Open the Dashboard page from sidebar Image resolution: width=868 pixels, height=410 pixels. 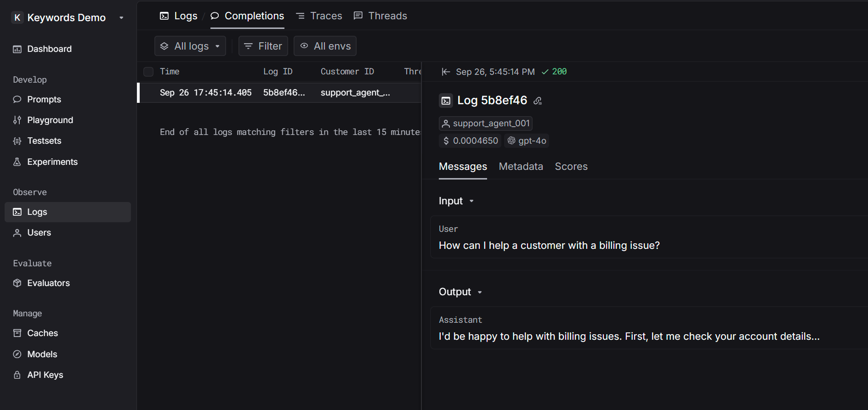[49, 49]
